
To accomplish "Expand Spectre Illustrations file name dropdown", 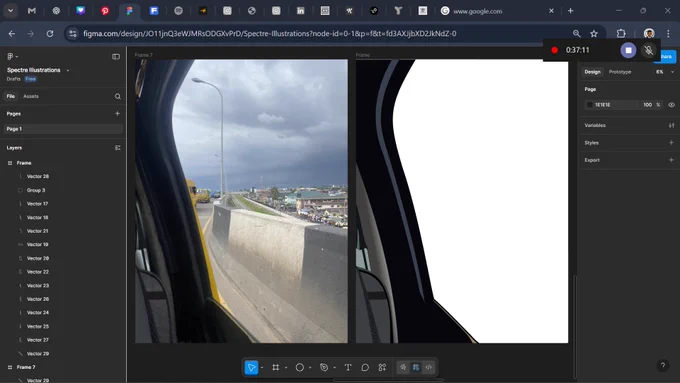I will [x=68, y=70].
